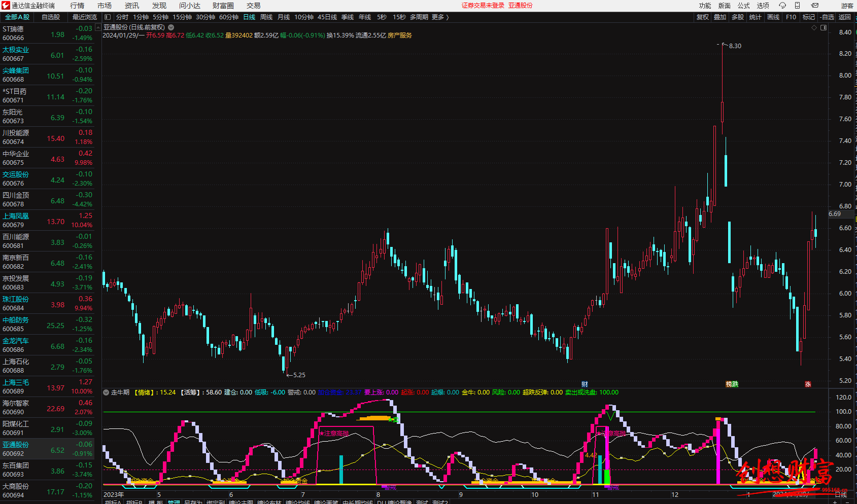The width and height of the screenshot is (857, 504).
Task: Switch to 自选股 list tab
Action: pyautogui.click(x=51, y=17)
